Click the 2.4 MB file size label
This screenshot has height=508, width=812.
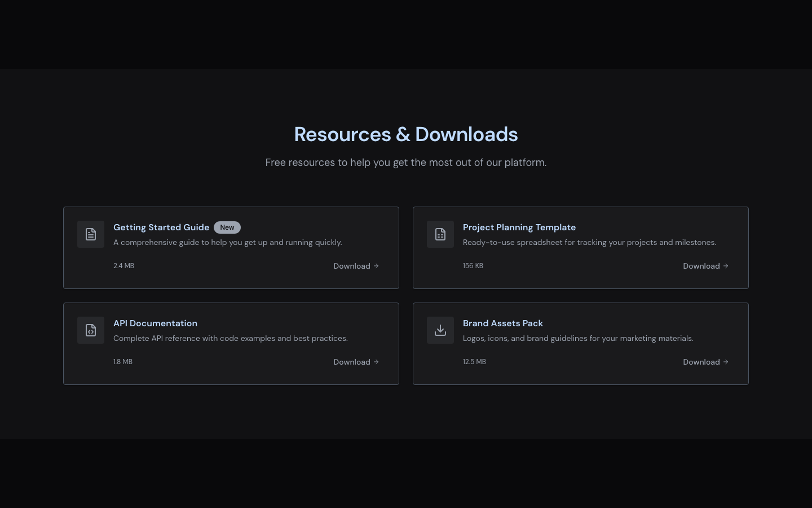pos(123,266)
